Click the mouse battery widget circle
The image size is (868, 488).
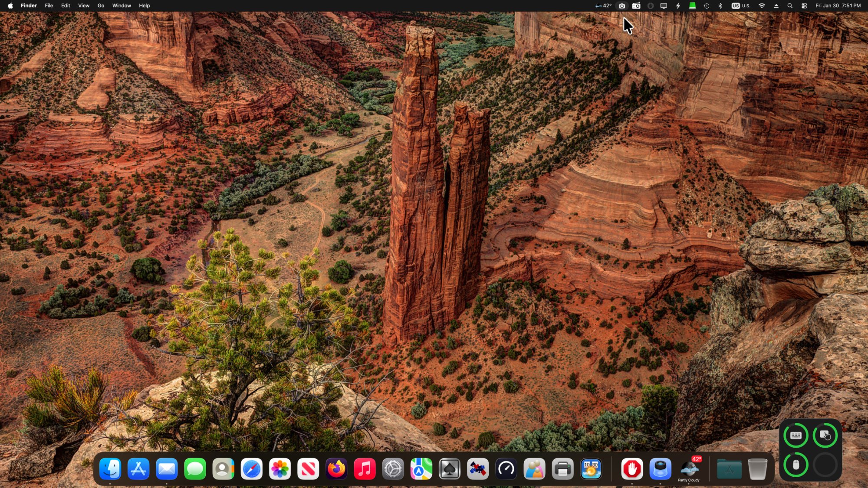click(x=796, y=465)
